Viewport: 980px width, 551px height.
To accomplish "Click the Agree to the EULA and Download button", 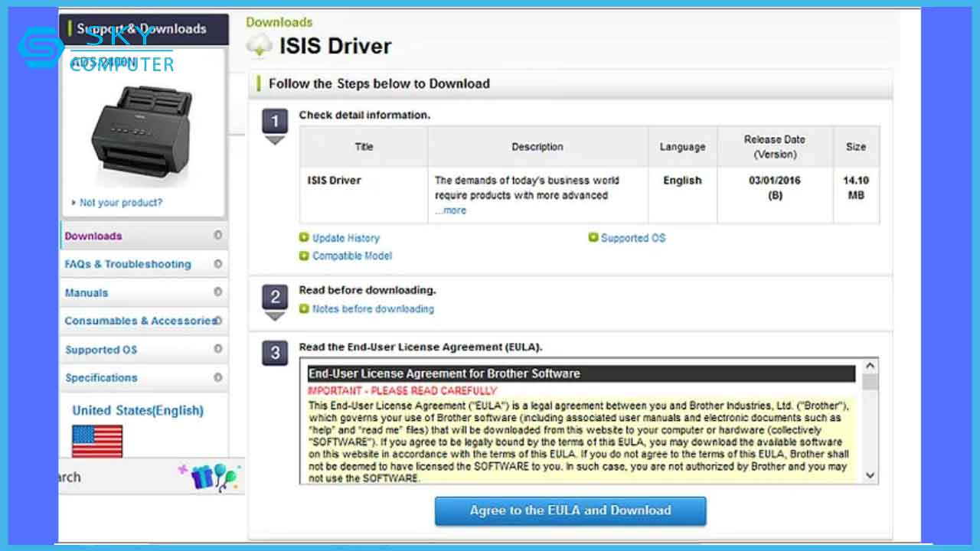I will (x=570, y=511).
